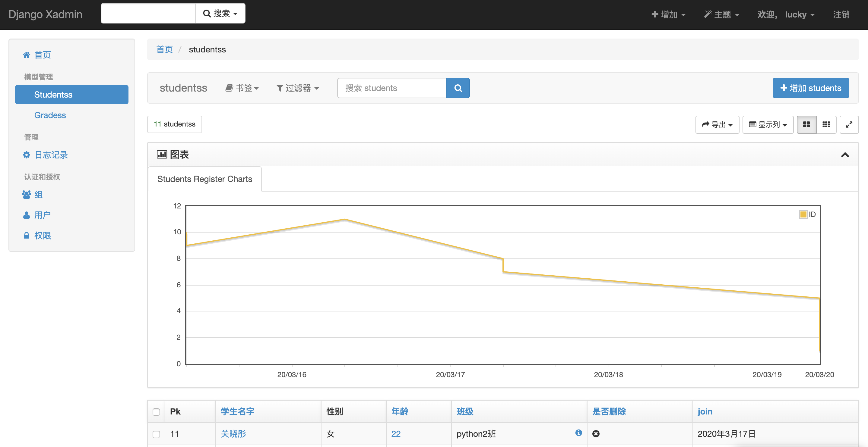The height and width of the screenshot is (447, 868).
Task: Click the fullscreen expand arrows icon
Action: [x=849, y=124]
